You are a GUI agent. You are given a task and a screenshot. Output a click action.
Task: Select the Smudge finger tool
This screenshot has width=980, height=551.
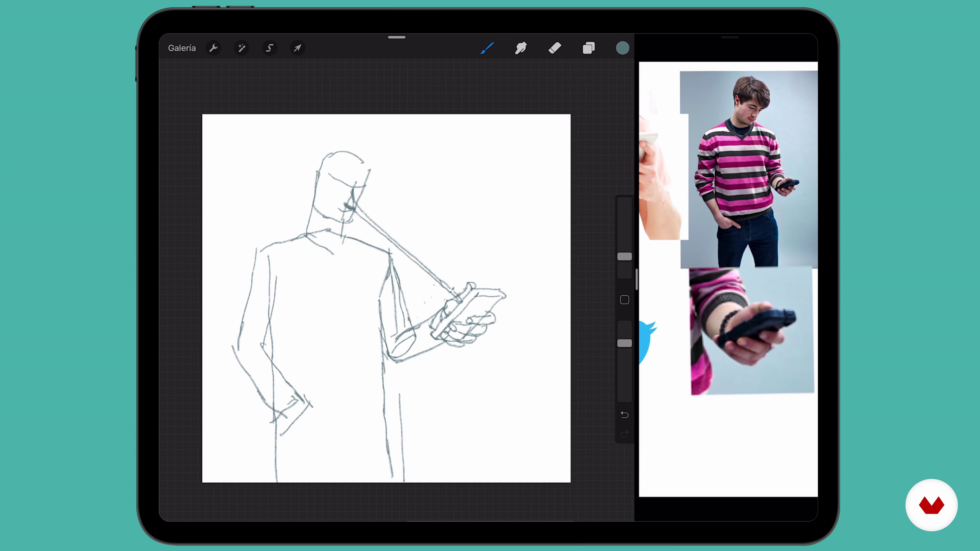pyautogui.click(x=521, y=48)
